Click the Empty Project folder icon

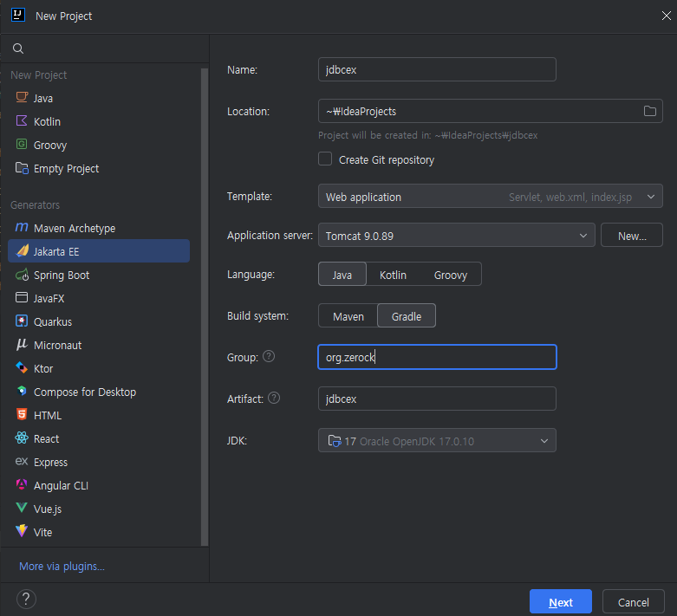(x=22, y=167)
